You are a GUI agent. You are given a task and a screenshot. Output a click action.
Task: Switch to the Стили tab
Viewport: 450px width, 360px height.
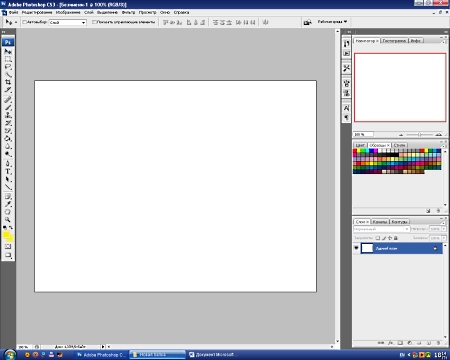coord(399,145)
